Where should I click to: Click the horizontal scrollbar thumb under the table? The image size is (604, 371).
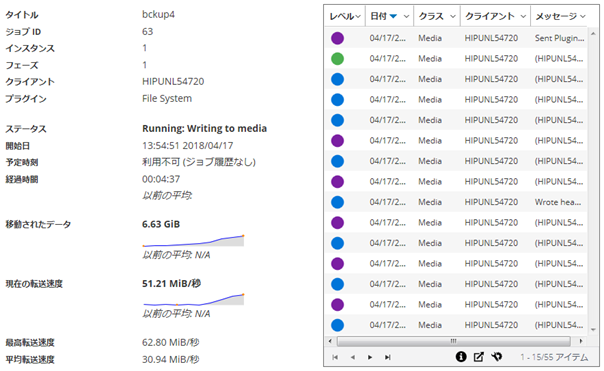coord(454,341)
